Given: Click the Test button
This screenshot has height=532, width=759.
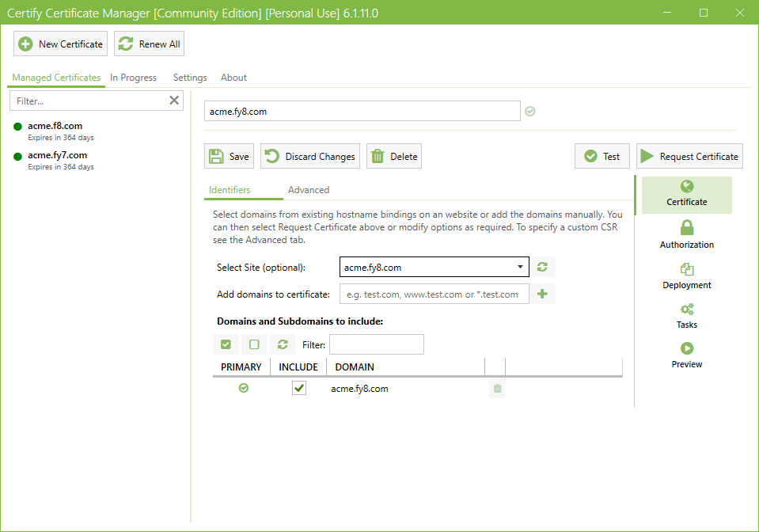Looking at the screenshot, I should coord(602,157).
